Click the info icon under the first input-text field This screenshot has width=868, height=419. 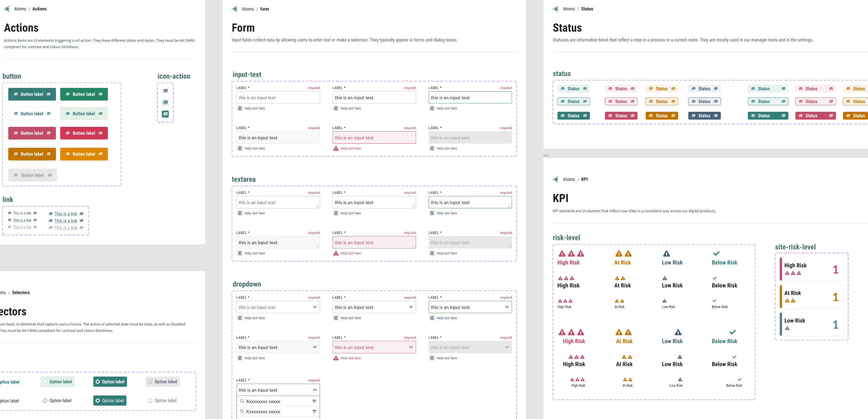tap(239, 108)
